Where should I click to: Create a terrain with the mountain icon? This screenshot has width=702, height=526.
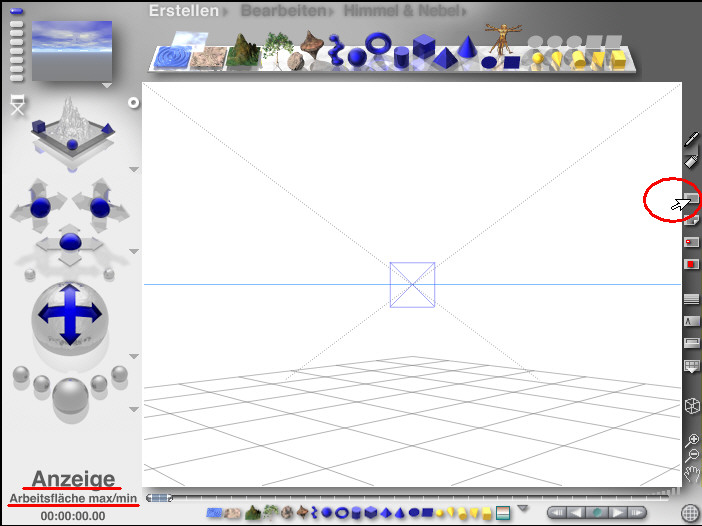click(x=243, y=51)
